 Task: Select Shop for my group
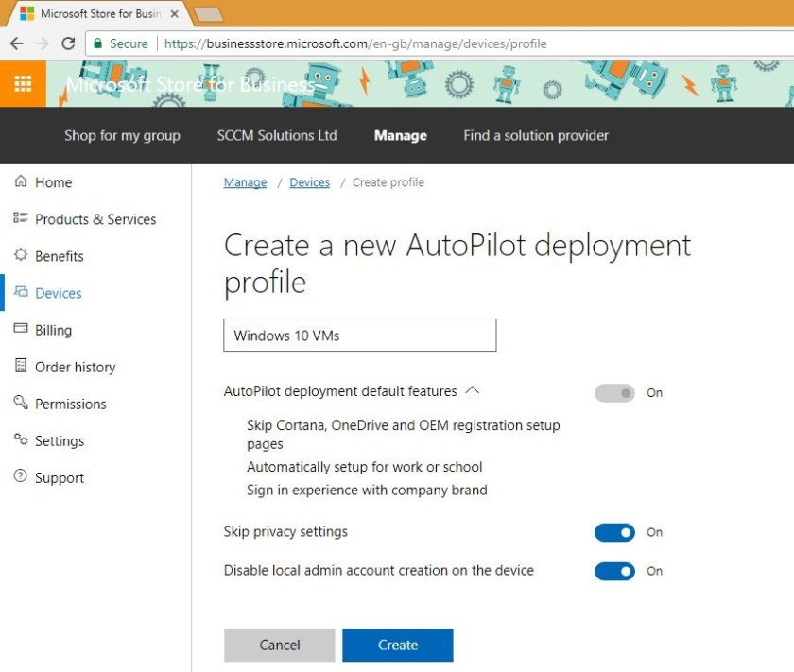click(x=122, y=135)
